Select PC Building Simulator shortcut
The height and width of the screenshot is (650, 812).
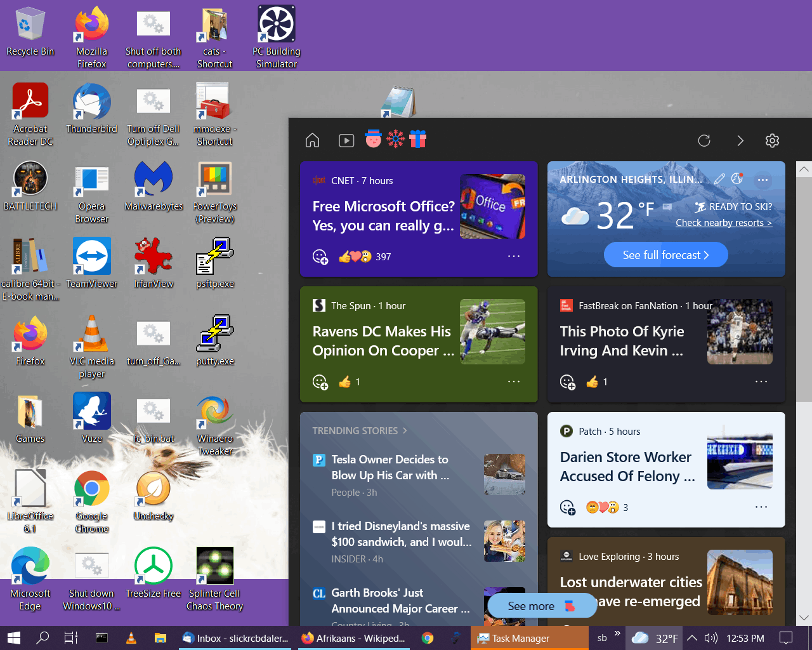pyautogui.click(x=277, y=38)
